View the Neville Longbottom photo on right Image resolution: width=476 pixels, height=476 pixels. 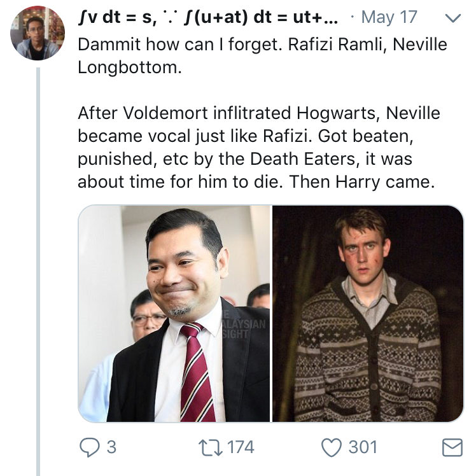point(368,313)
